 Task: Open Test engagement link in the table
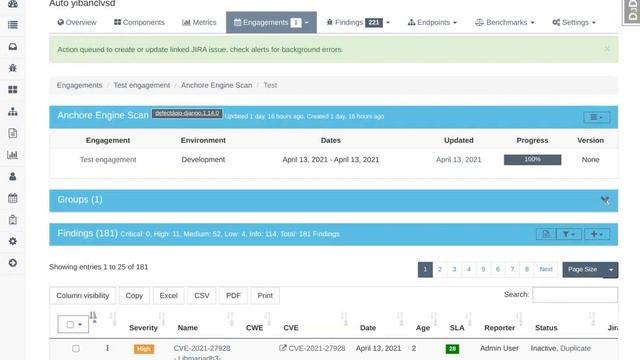[x=108, y=160]
